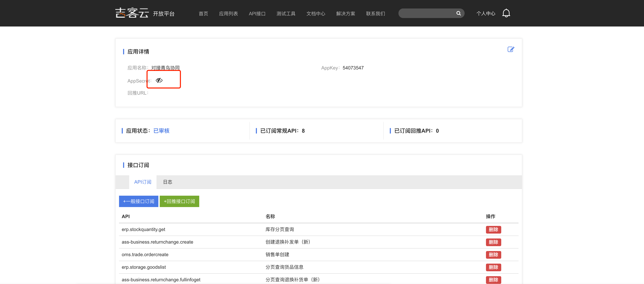The image size is (644, 284).
Task: Open 首页 in navigation
Action: (x=203, y=14)
